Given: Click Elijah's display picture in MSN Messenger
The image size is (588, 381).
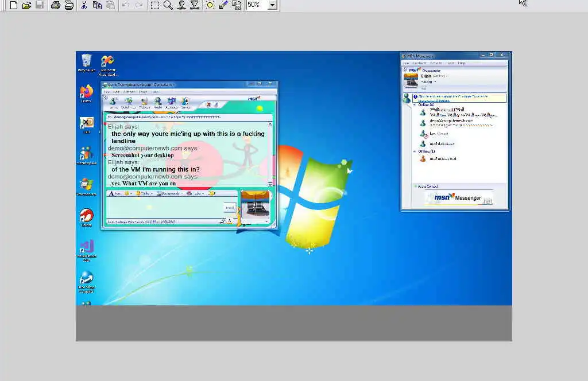Looking at the screenshot, I should [411, 80].
